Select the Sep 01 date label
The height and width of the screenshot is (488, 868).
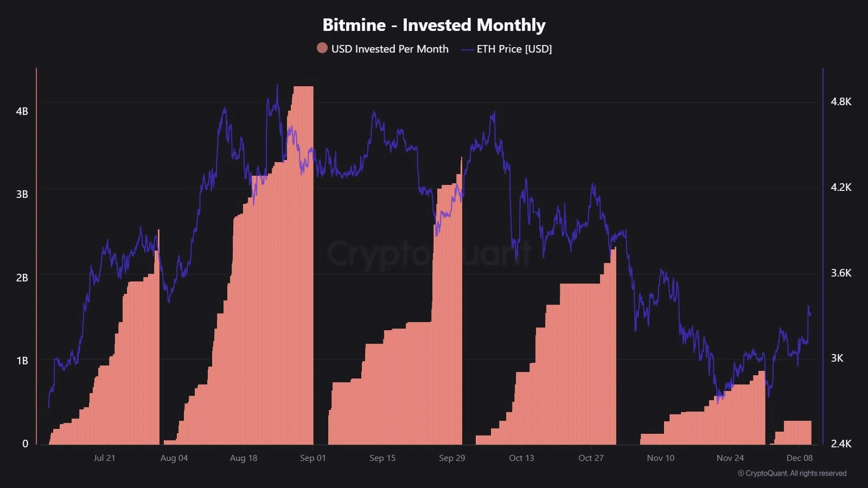[313, 458]
